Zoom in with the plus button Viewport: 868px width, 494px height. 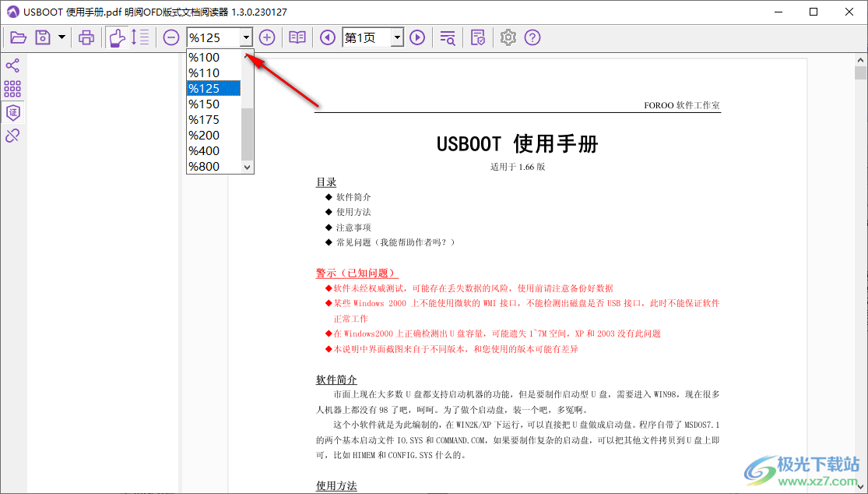point(267,37)
